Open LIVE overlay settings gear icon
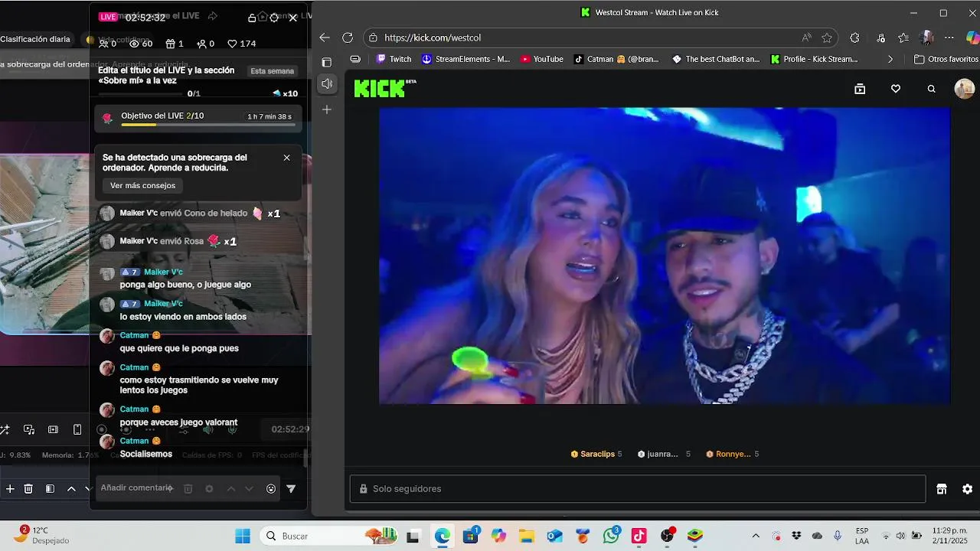The image size is (980, 551). 274,18
